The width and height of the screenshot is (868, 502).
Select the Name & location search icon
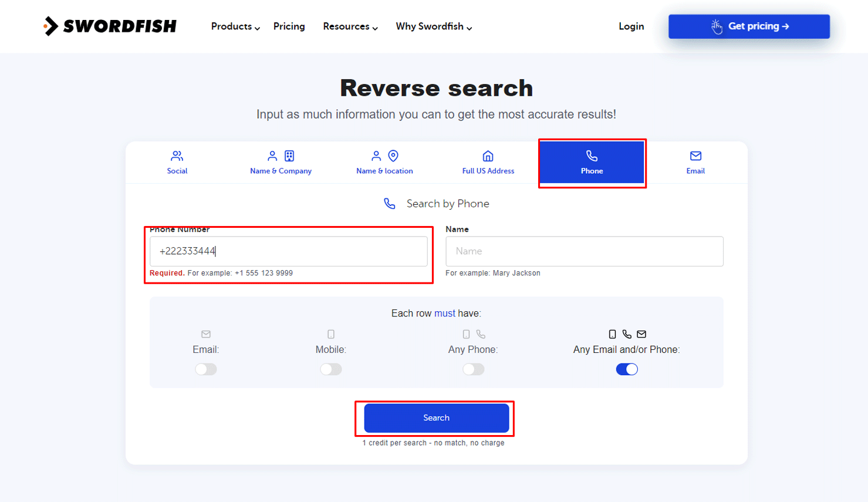[x=384, y=156]
